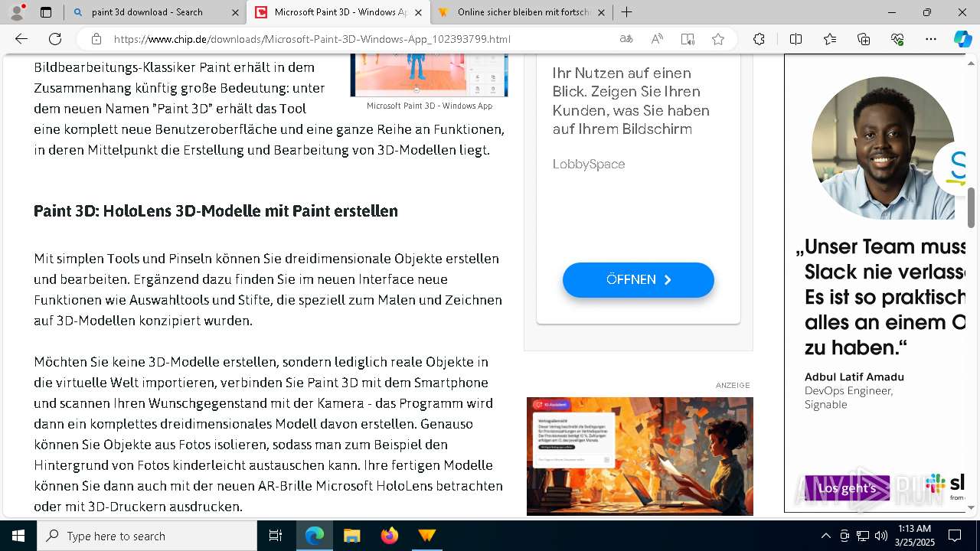
Task: Go back to the previous page
Action: 21,39
